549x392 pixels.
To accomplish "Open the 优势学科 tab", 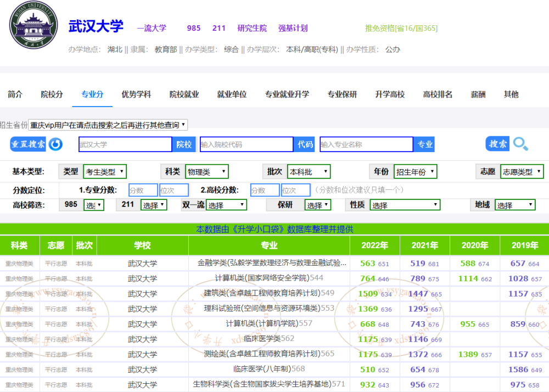I will click(x=136, y=94).
